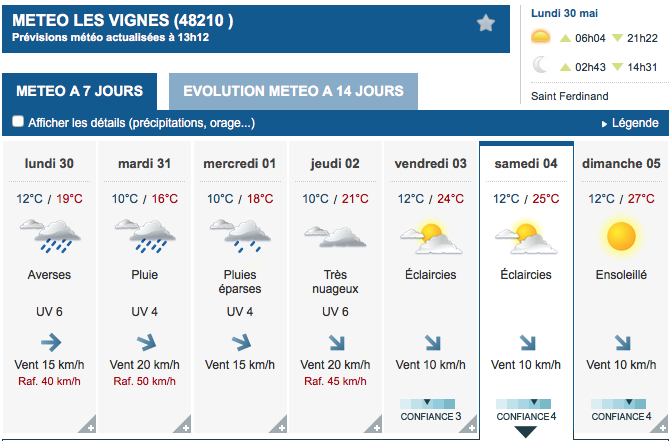Click the rain showers icon for lundi 30
Image resolution: width=670 pixels, height=441 pixels.
[50, 236]
